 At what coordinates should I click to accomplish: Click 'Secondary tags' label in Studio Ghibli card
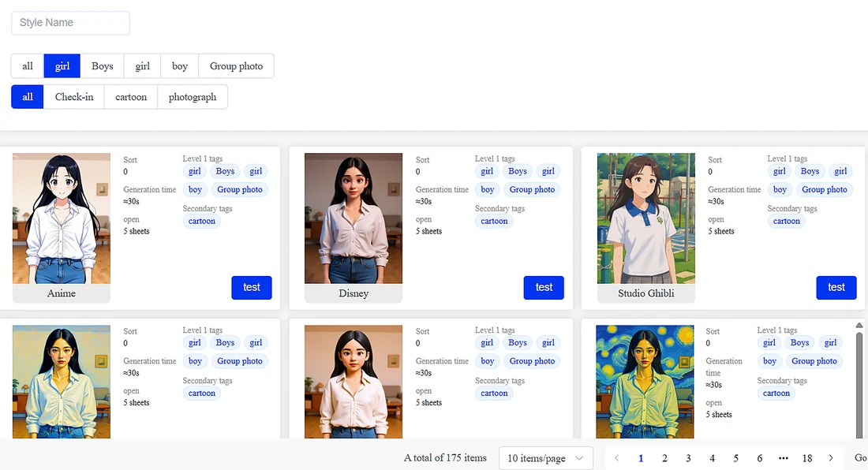tap(792, 208)
